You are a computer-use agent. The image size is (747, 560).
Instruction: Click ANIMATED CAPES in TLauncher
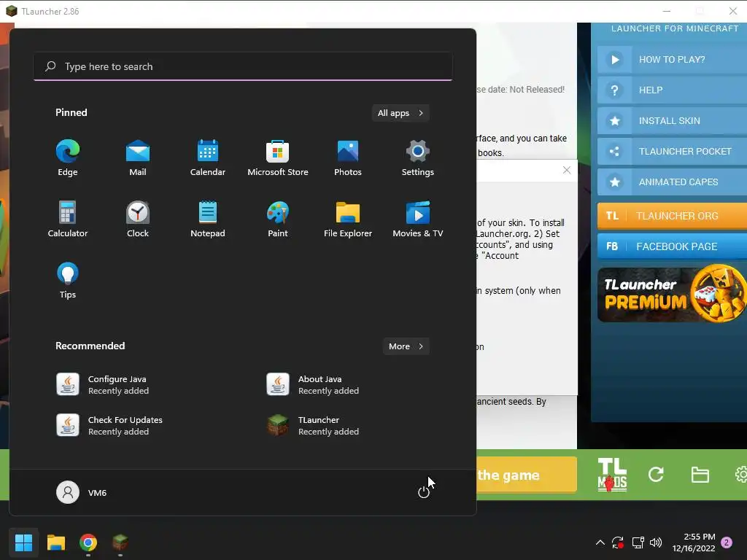tap(672, 182)
